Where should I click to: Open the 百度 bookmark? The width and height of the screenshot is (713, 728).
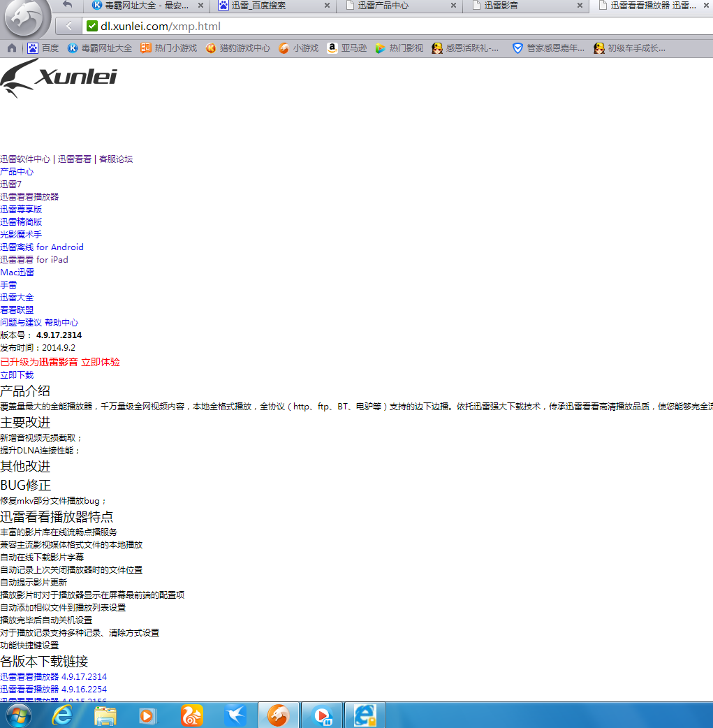tap(43, 48)
